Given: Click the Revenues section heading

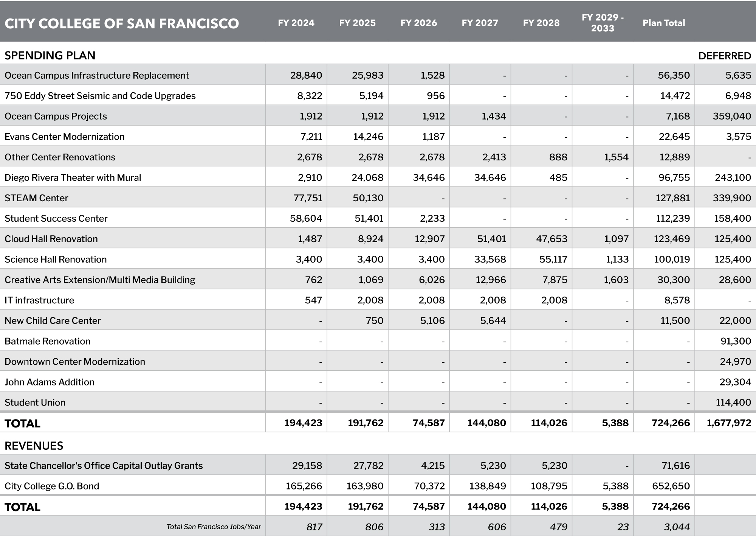Looking at the screenshot, I should pyautogui.click(x=34, y=446).
